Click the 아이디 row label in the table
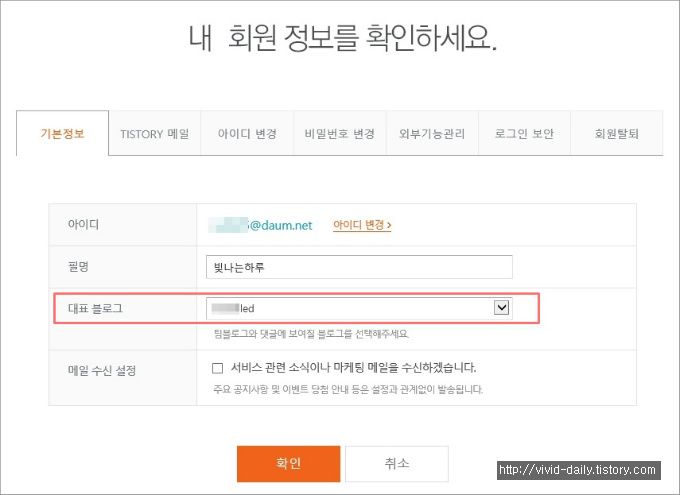The image size is (680, 495). [83, 224]
